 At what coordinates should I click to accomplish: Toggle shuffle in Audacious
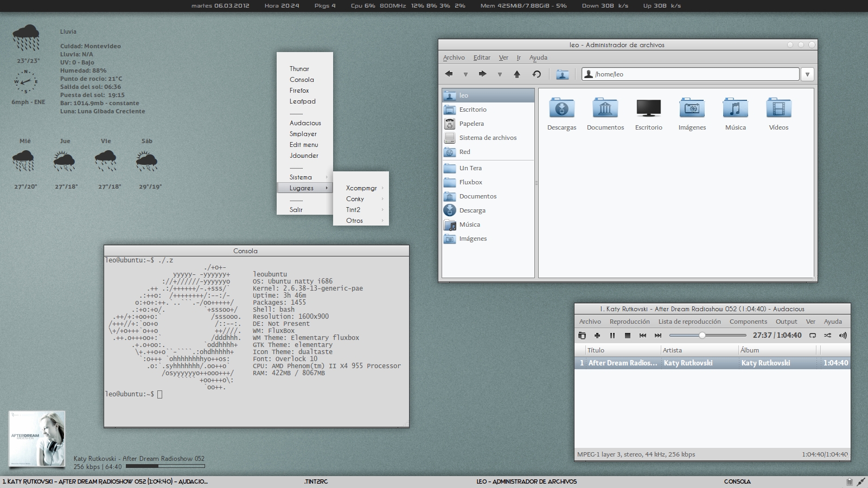pyautogui.click(x=828, y=336)
